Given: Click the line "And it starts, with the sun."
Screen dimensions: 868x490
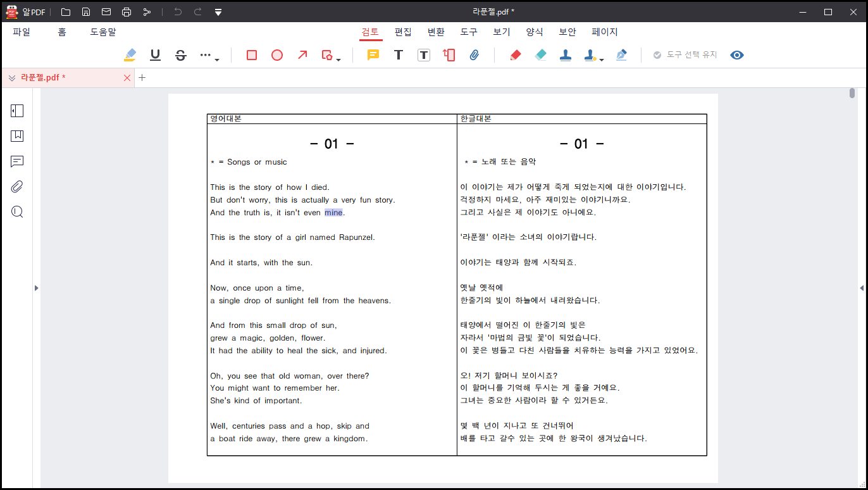Looking at the screenshot, I should 261,263.
